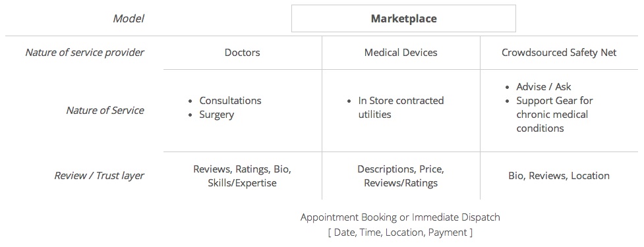Select the Consultations bullet item

[x=231, y=101]
